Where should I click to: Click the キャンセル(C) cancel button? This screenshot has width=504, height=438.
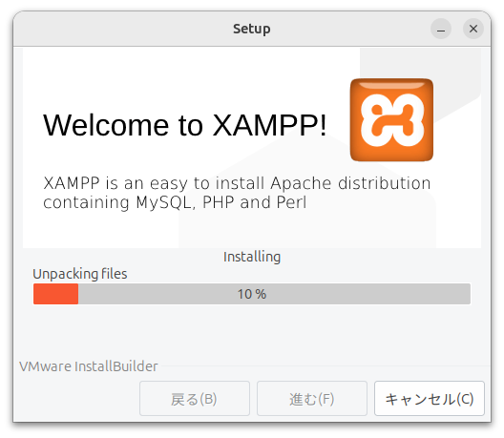point(430,399)
